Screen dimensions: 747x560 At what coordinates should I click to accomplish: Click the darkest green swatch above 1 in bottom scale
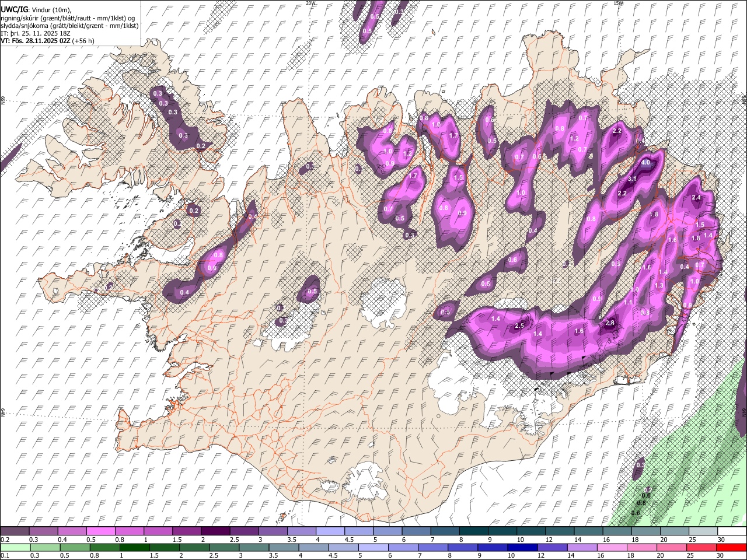coord(134,547)
